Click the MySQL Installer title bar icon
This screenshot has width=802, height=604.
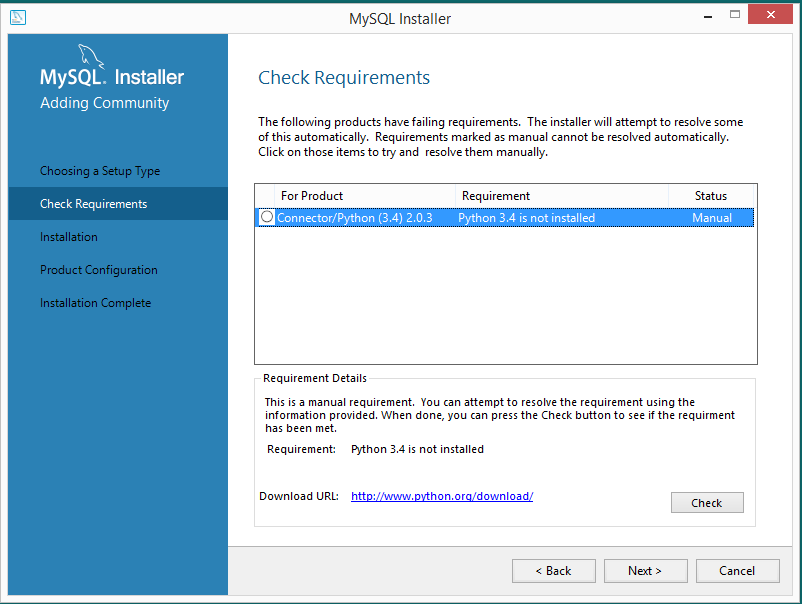tap(17, 17)
